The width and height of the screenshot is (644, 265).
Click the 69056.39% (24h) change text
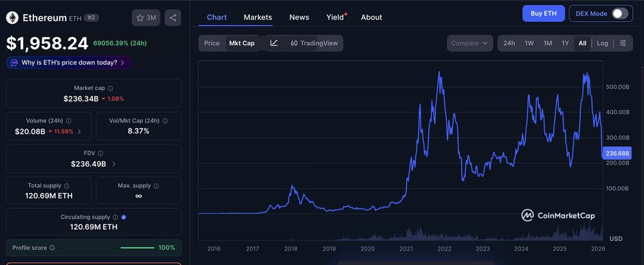120,43
